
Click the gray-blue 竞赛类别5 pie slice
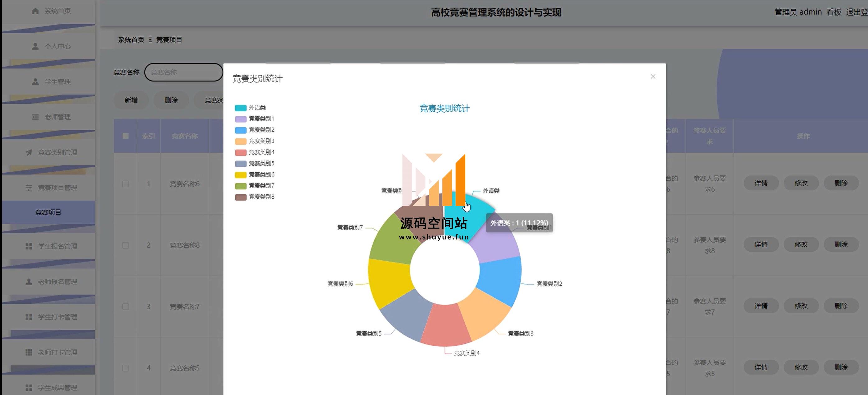406,317
